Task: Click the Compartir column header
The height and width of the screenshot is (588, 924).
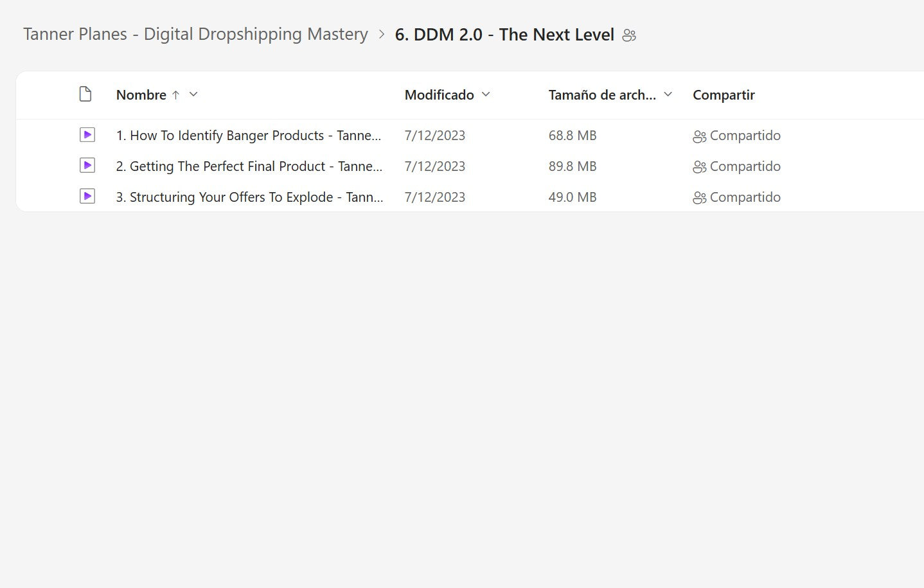Action: pyautogui.click(x=724, y=95)
